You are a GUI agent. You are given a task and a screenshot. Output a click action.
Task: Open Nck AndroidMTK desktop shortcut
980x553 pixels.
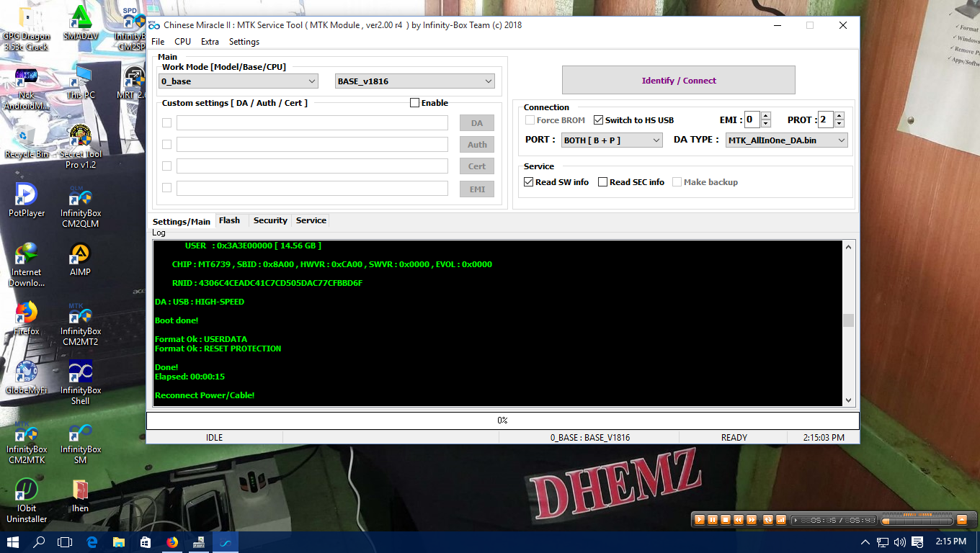pyautogui.click(x=27, y=89)
